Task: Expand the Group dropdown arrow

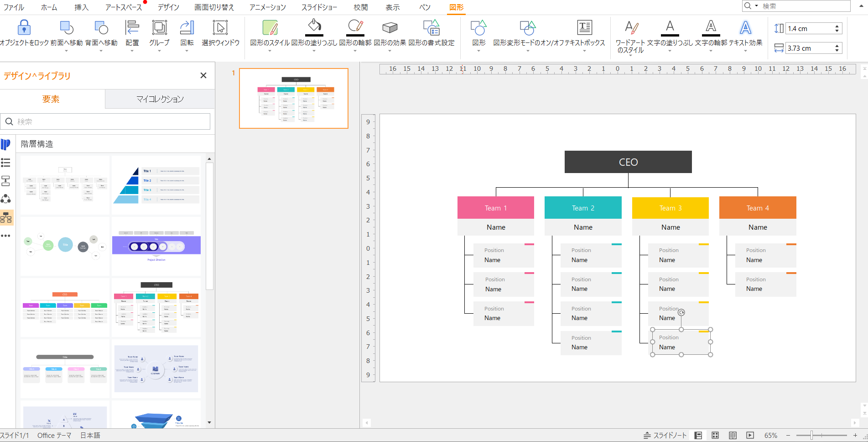Action: pyautogui.click(x=159, y=51)
